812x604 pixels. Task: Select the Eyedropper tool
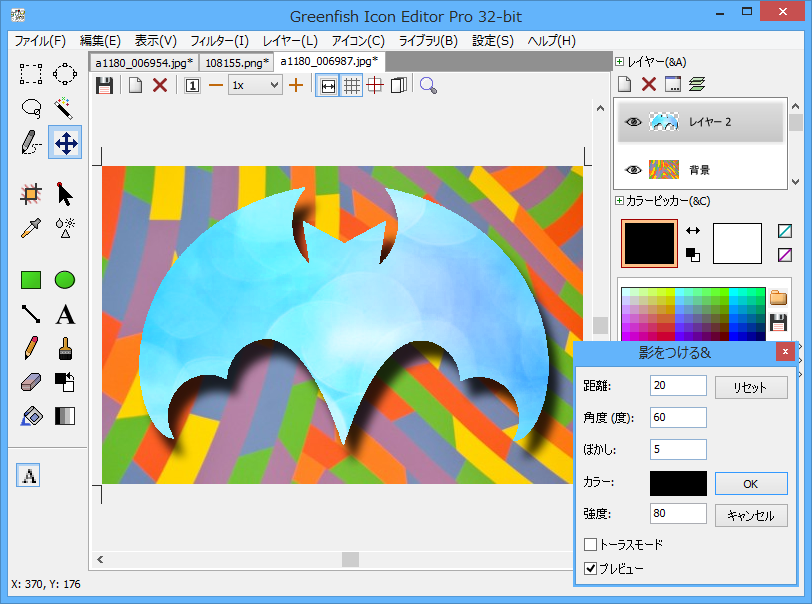click(31, 228)
